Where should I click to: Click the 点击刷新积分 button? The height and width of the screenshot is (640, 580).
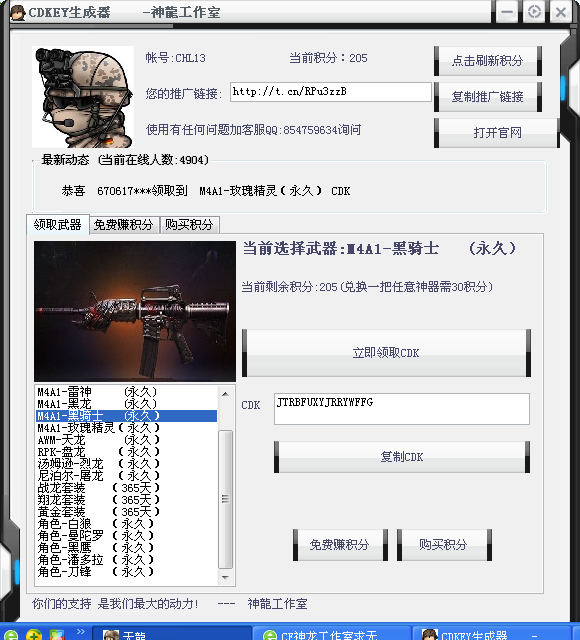click(x=488, y=61)
